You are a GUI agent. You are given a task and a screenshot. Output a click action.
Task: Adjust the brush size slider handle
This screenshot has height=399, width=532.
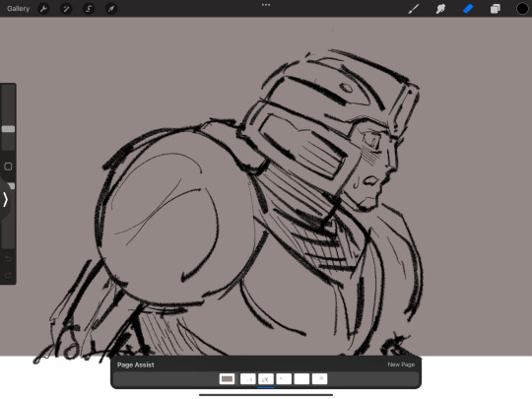[8, 129]
